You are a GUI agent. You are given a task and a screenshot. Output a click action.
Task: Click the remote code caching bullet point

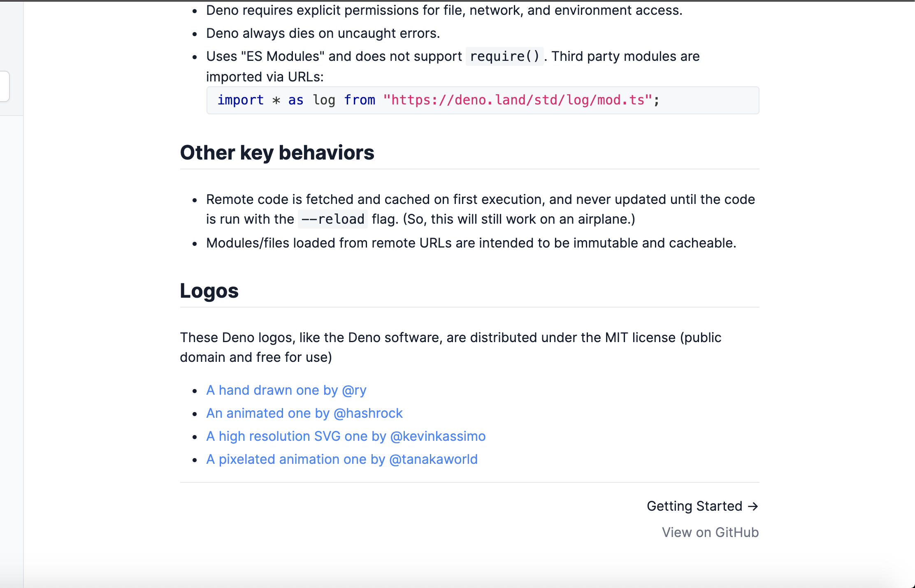click(x=480, y=199)
